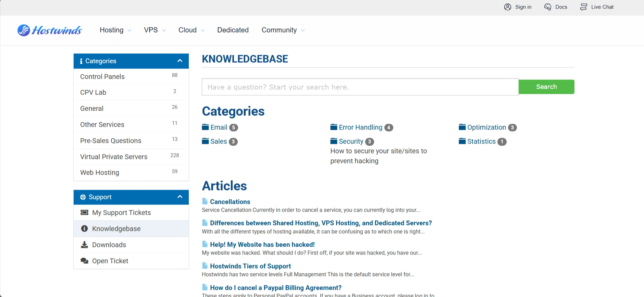Image resolution: width=644 pixels, height=297 pixels.
Task: Select General category in sidebar
Action: pos(131,108)
